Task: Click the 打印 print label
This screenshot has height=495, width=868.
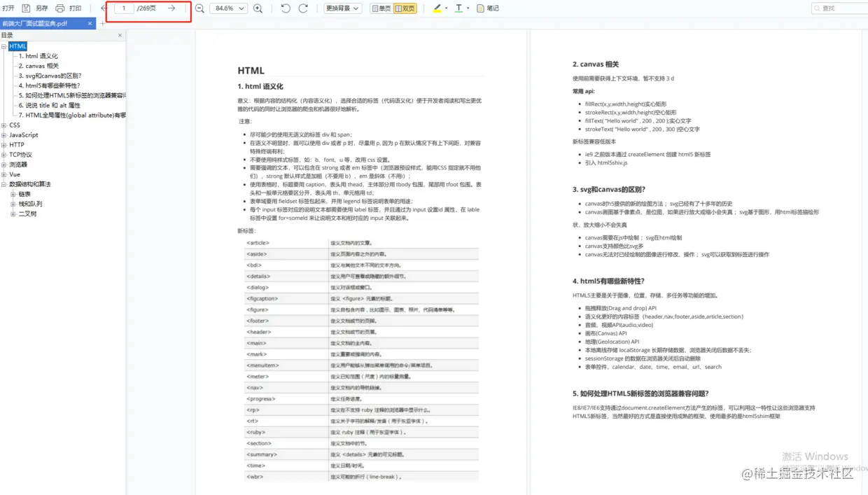Action: click(76, 8)
